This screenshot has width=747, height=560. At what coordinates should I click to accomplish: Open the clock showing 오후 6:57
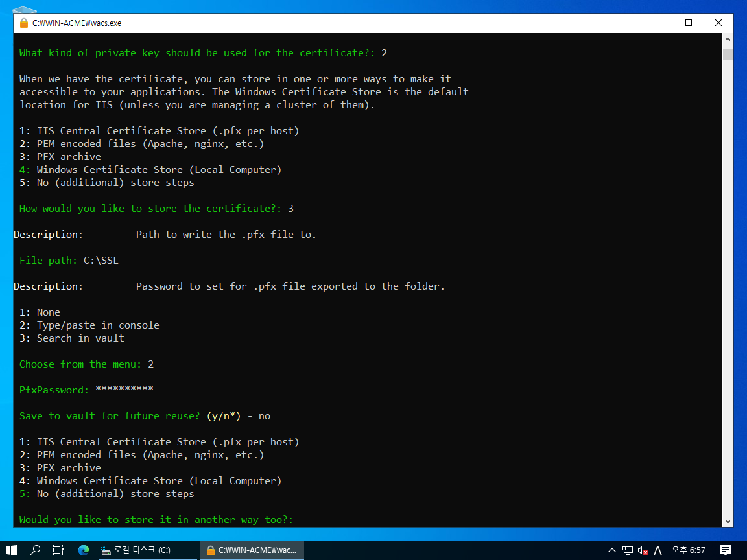[689, 550]
